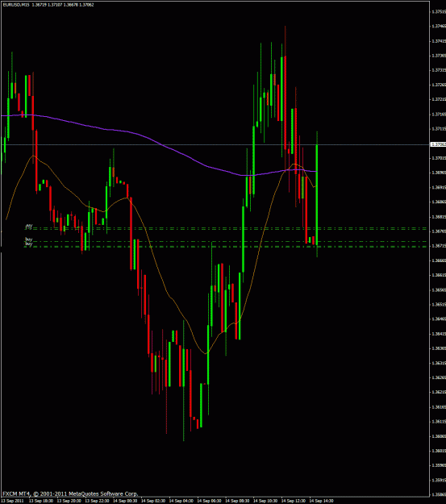Click the OHLC values 1.36719 1.37107 1.36678 1.37062
446x504 pixels.
point(63,5)
